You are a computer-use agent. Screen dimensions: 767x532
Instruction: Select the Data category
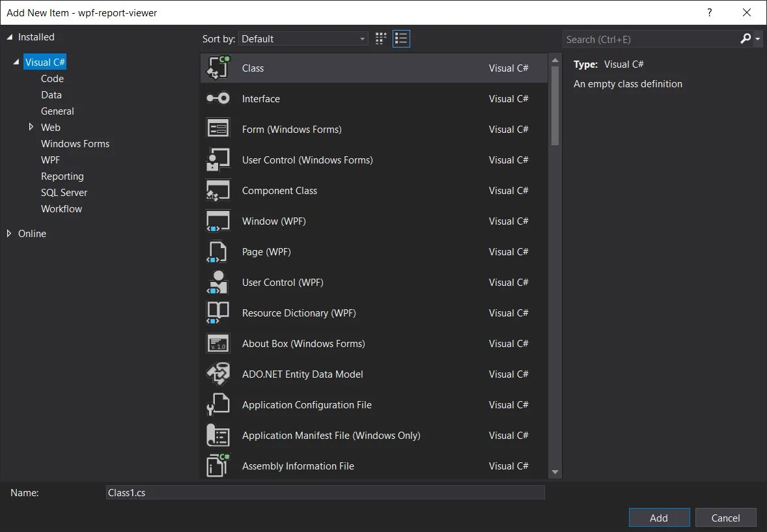pos(51,95)
